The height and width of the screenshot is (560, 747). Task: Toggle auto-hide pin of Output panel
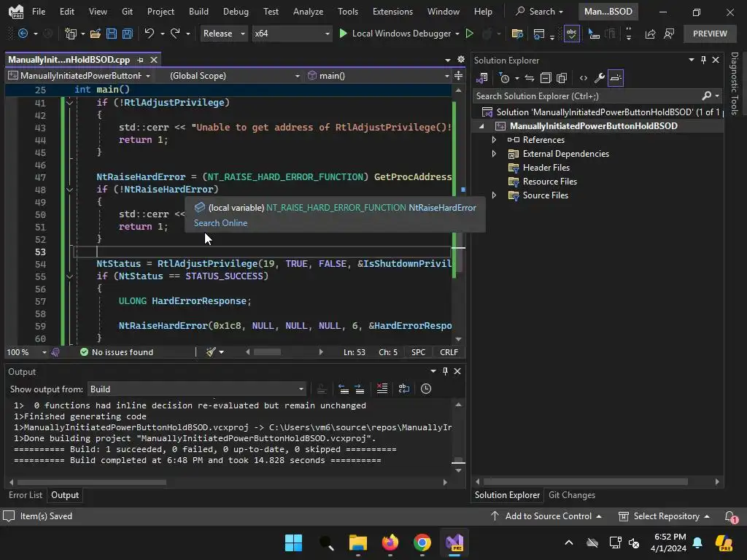(445, 371)
